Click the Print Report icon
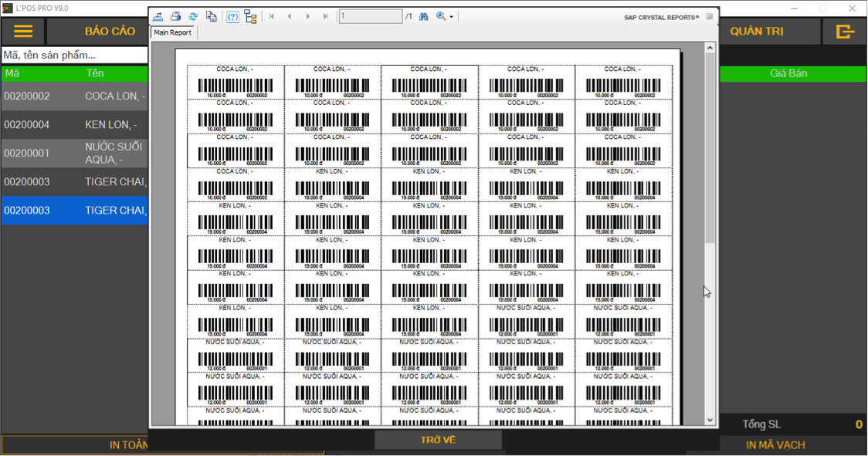 point(175,16)
